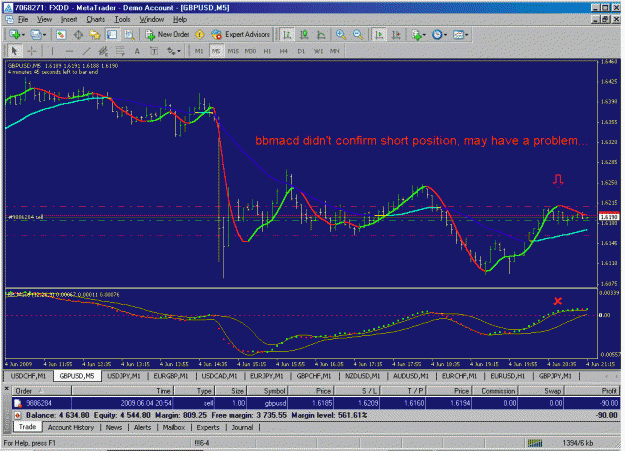Expand the Indicators dropdown arrow

[x=424, y=35]
